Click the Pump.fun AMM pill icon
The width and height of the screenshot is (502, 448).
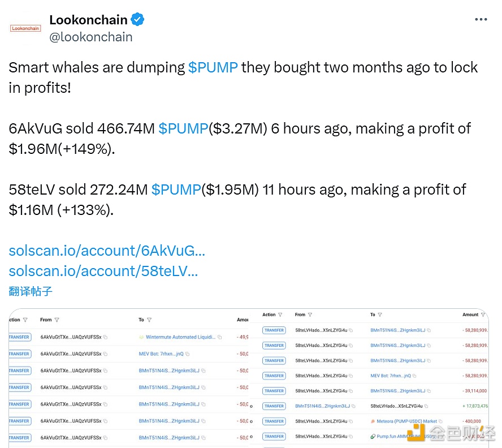pos(373,437)
